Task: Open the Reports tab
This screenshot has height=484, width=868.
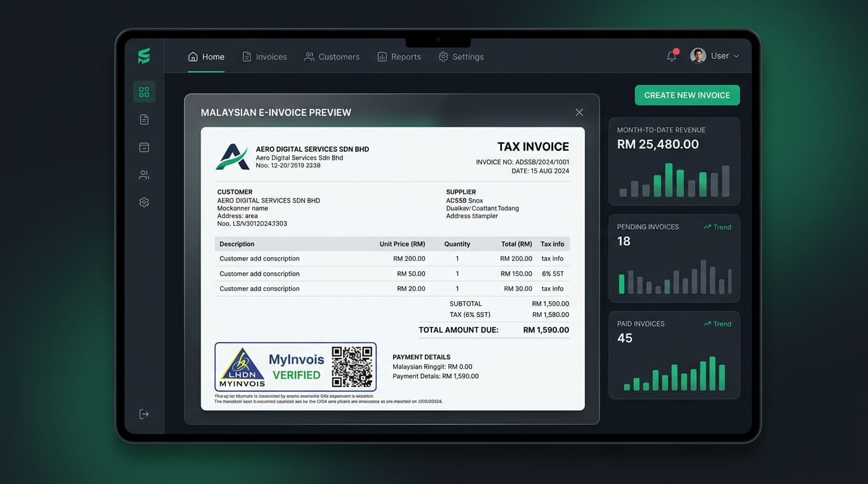Action: (399, 57)
